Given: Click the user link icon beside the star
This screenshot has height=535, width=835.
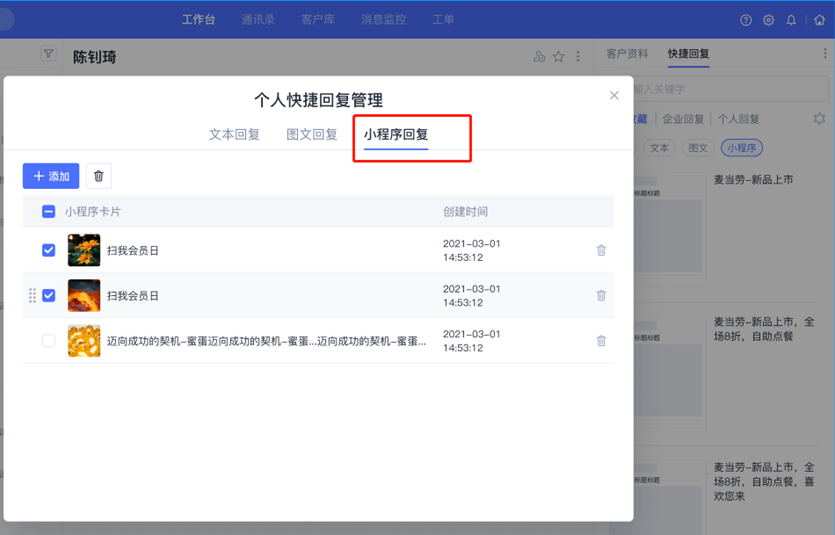Looking at the screenshot, I should click(x=539, y=56).
